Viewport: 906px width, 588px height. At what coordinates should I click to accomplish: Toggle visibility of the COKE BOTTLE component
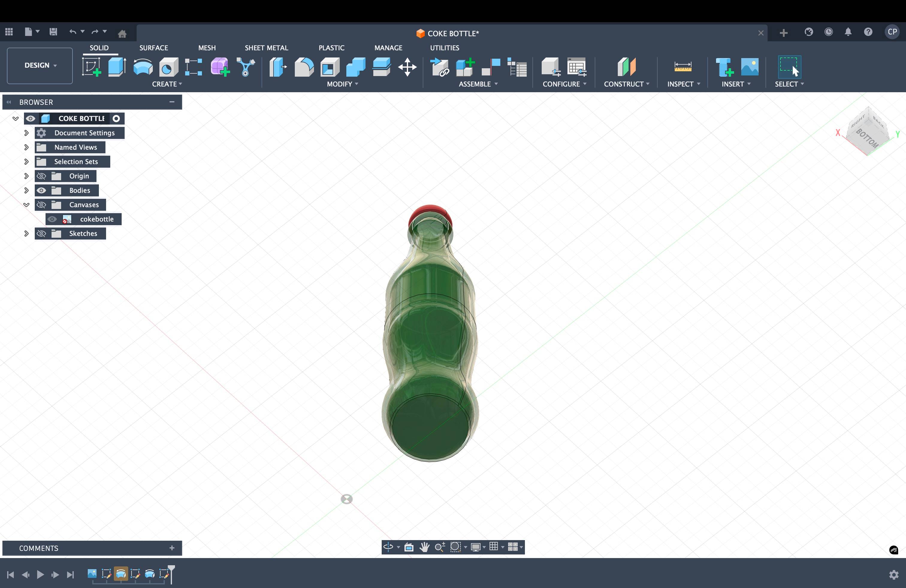[x=31, y=119]
